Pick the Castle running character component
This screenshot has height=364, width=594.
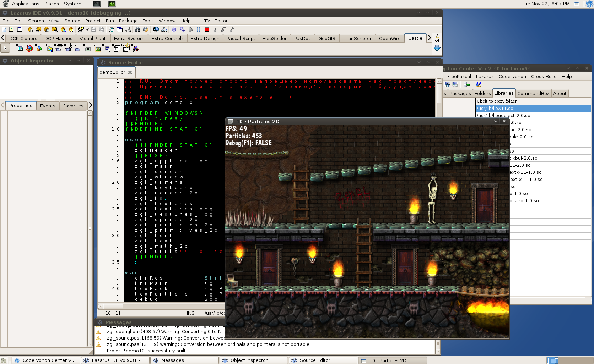point(135,48)
